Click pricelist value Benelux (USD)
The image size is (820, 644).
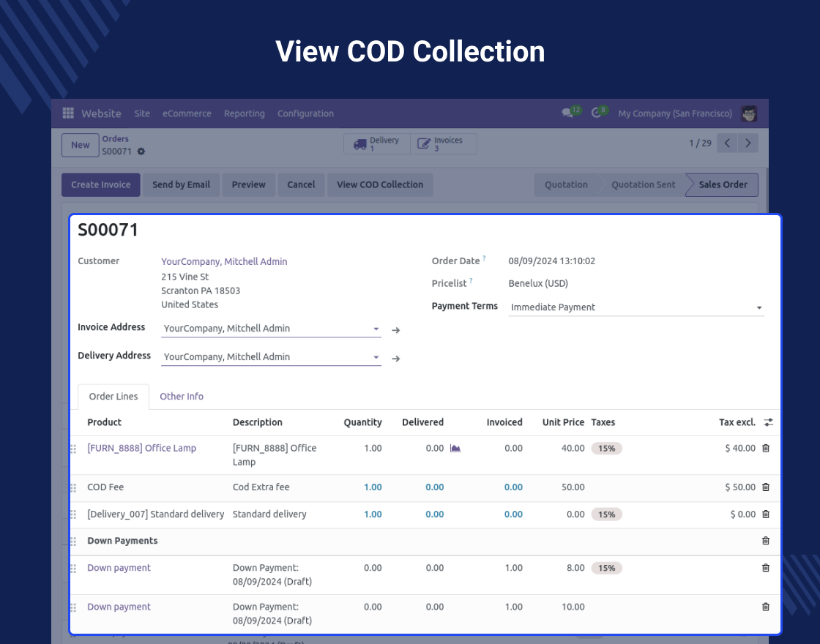tap(538, 283)
